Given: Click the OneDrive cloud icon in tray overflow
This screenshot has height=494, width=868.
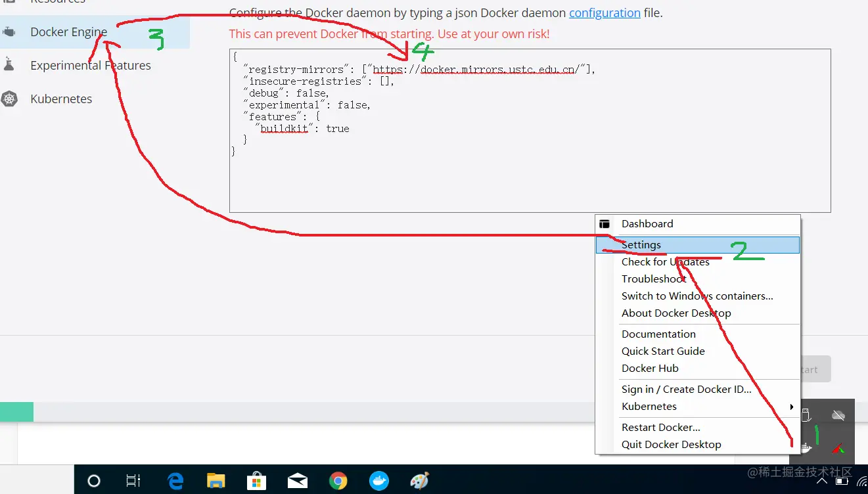Looking at the screenshot, I should 838,415.
